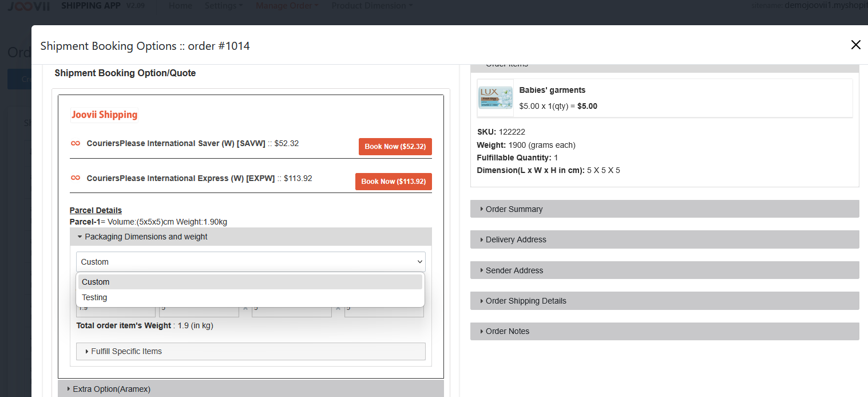Viewport: 868px width, 397px height.
Task: Expand the Order Notes panel
Action: [x=665, y=331]
